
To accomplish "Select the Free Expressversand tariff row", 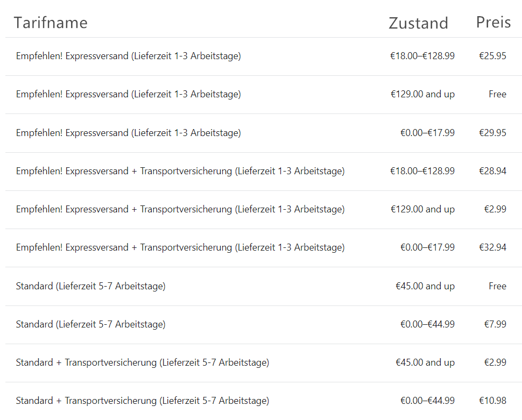I will click(x=264, y=95).
